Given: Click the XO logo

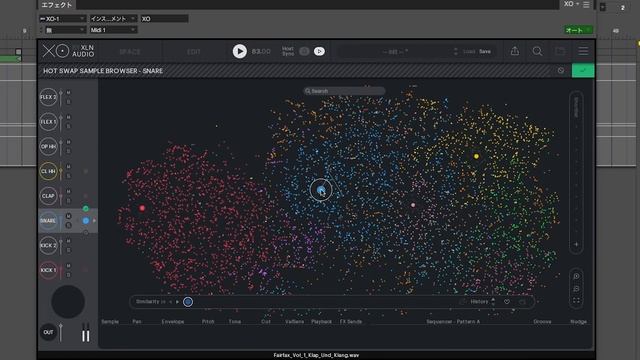Looking at the screenshot, I should [56, 51].
